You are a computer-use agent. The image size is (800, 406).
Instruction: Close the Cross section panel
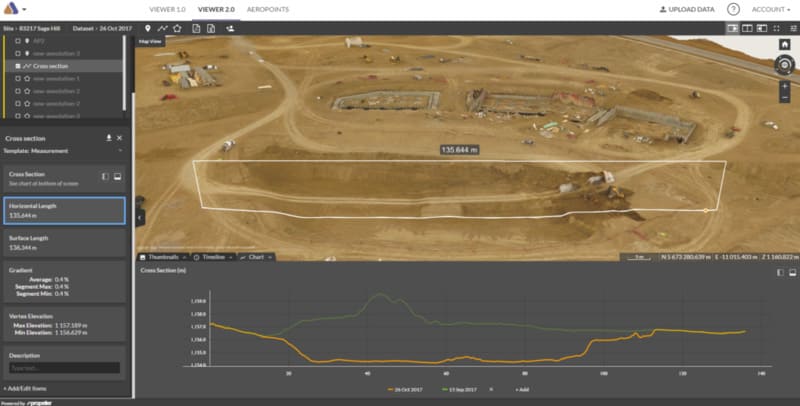tap(119, 138)
